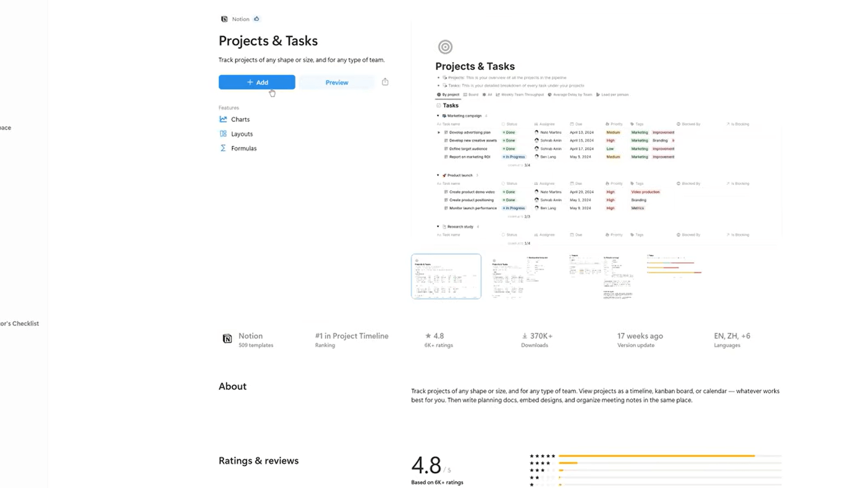Click the Notion creator logo icon

(x=228, y=339)
